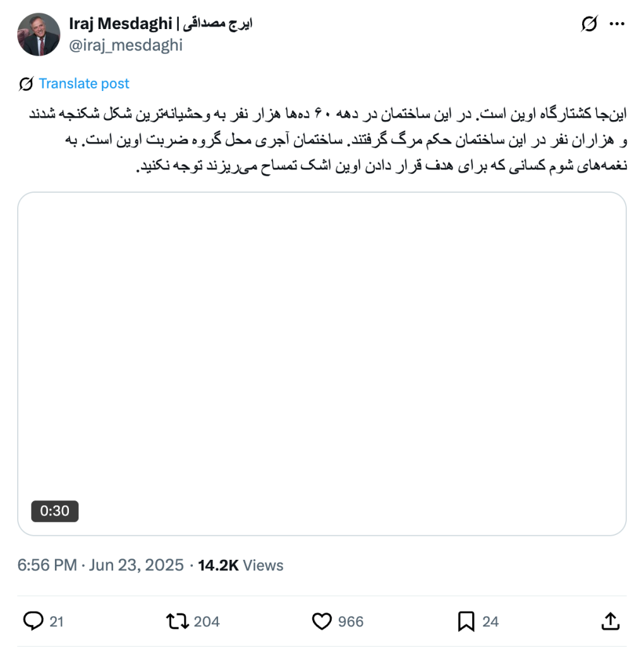Open the share upload arrow icon

point(610,622)
